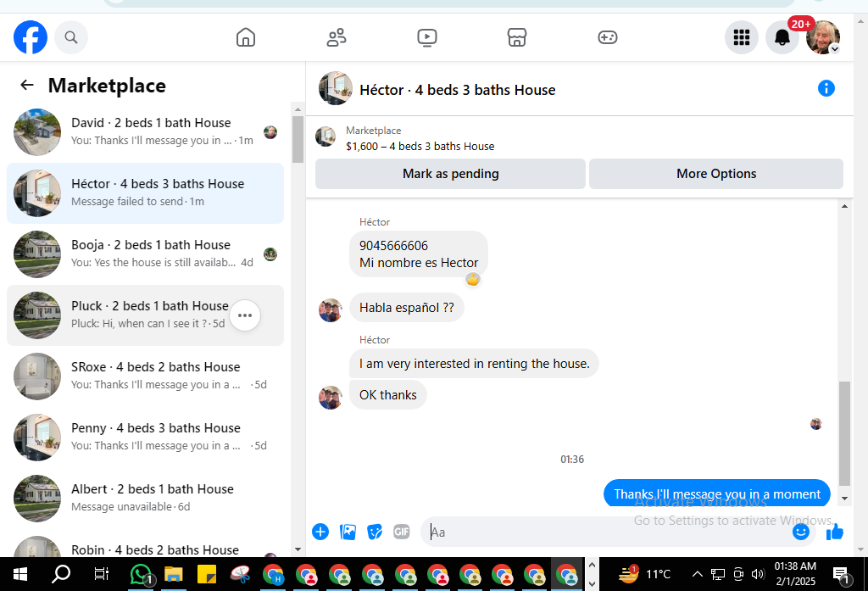The width and height of the screenshot is (868, 591).
Task: Send a thumbs up like
Action: [x=835, y=532]
